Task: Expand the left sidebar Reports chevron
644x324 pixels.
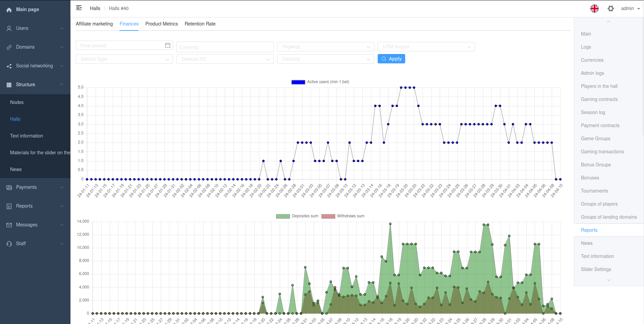Action: tap(62, 206)
